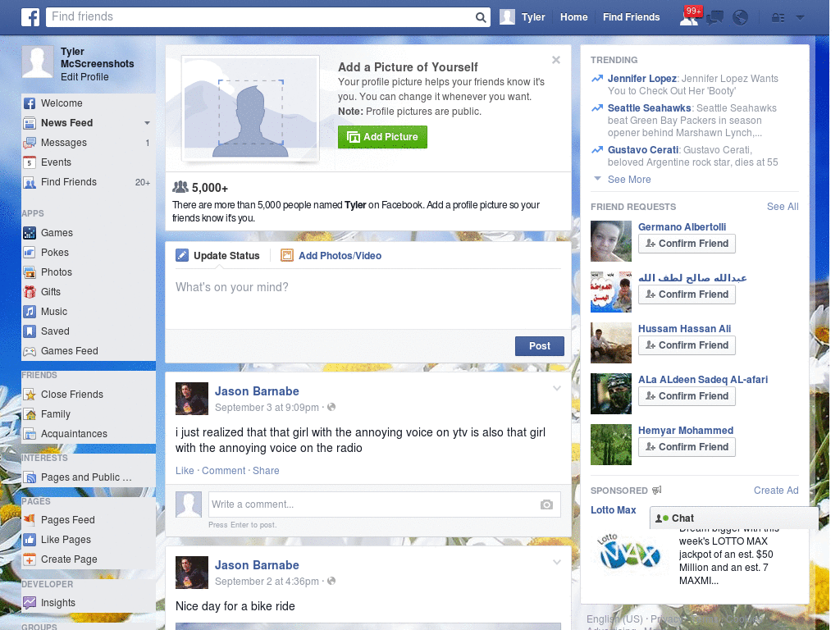Click the camera icon in comment box
This screenshot has width=840, height=630.
click(546, 504)
